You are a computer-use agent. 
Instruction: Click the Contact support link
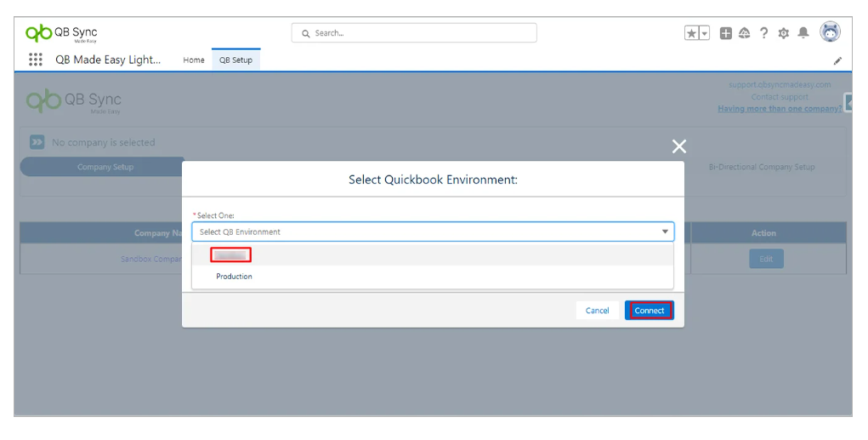[780, 96]
